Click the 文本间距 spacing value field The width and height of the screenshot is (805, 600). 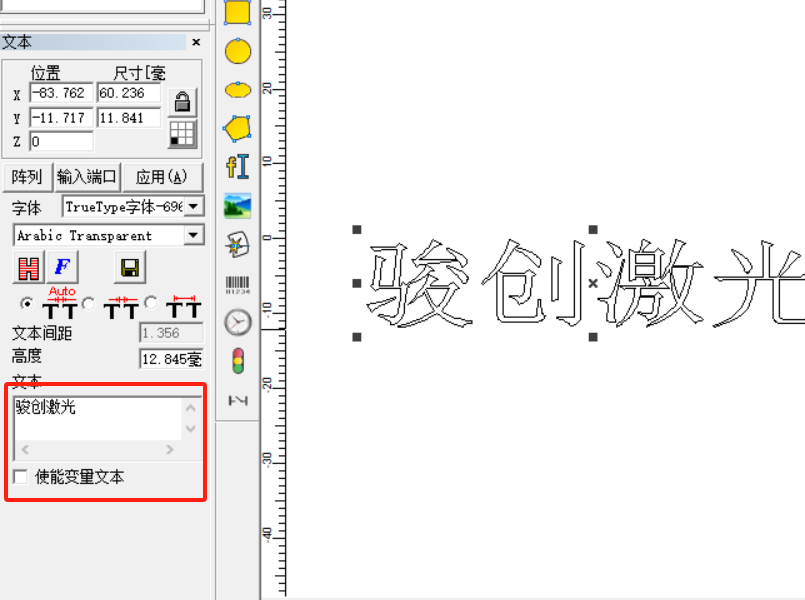coord(171,333)
